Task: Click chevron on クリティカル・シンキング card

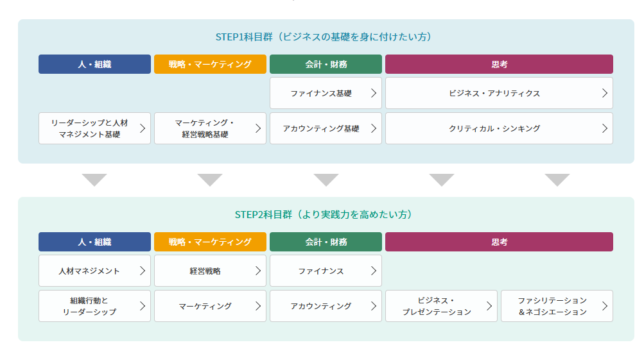Action: [x=605, y=128]
